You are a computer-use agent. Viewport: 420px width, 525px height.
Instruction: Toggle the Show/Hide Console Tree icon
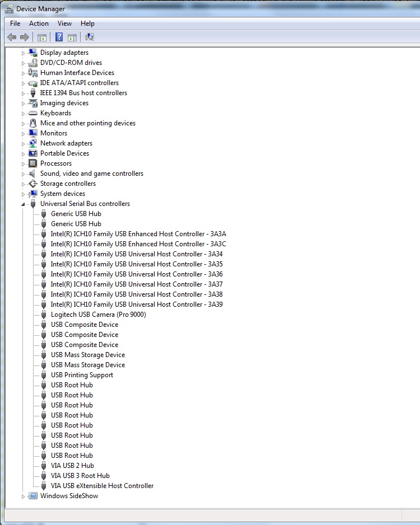pos(41,37)
